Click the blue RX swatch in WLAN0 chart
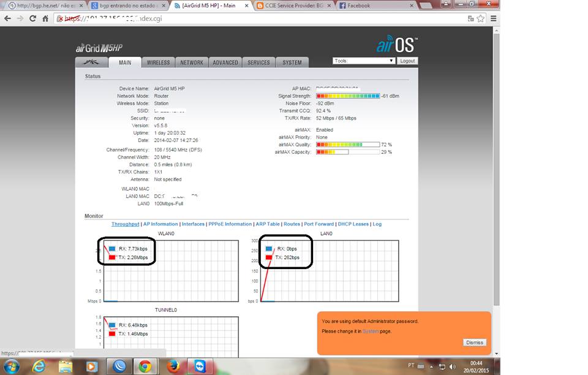 click(x=111, y=249)
